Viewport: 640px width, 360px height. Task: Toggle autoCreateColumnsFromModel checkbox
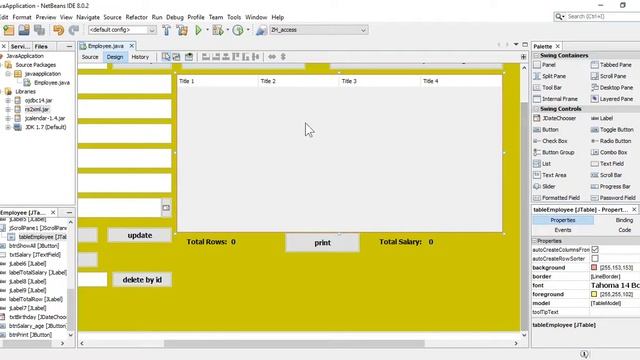tap(595, 249)
